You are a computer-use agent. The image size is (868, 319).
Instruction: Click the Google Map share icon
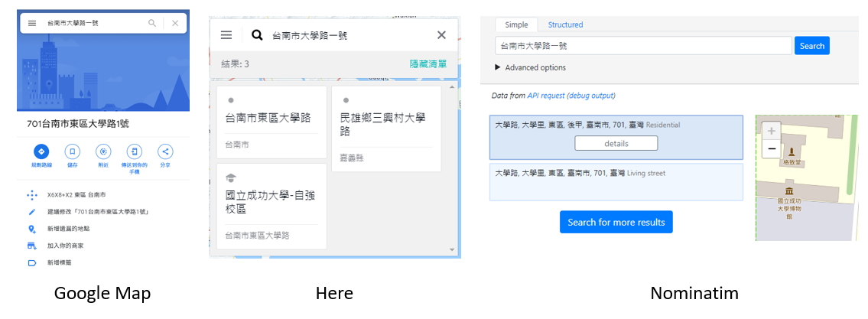(x=165, y=151)
